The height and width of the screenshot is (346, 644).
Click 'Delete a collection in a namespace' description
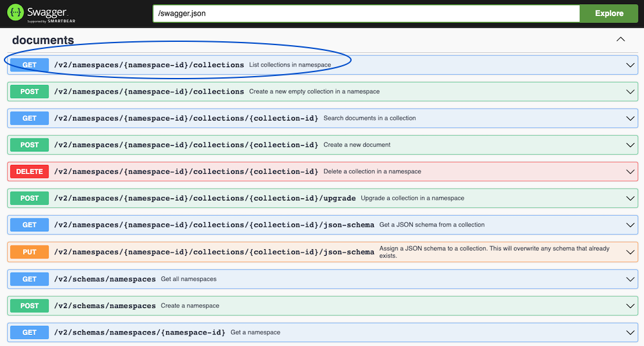click(372, 172)
